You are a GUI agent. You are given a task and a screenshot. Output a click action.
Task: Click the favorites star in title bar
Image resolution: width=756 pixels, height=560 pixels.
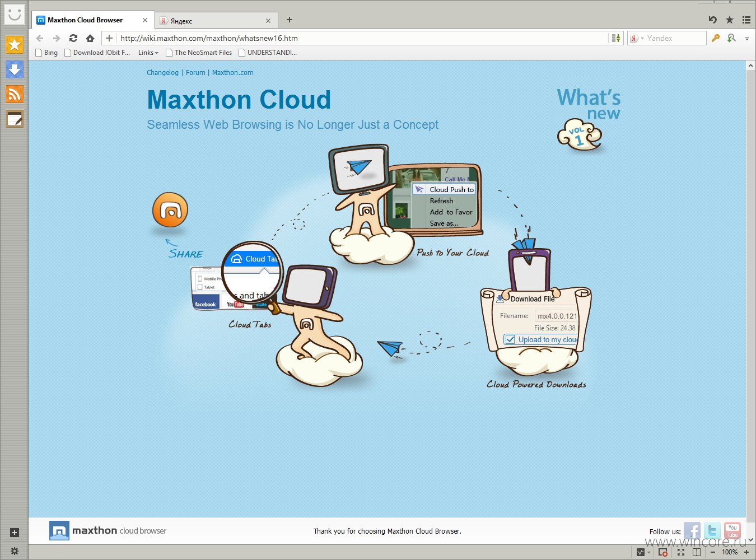730,20
